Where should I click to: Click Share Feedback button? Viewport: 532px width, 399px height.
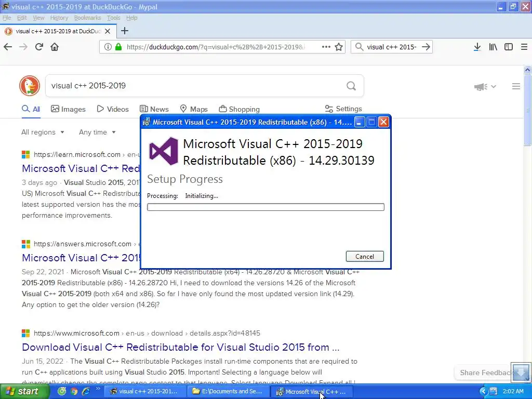pyautogui.click(x=483, y=373)
